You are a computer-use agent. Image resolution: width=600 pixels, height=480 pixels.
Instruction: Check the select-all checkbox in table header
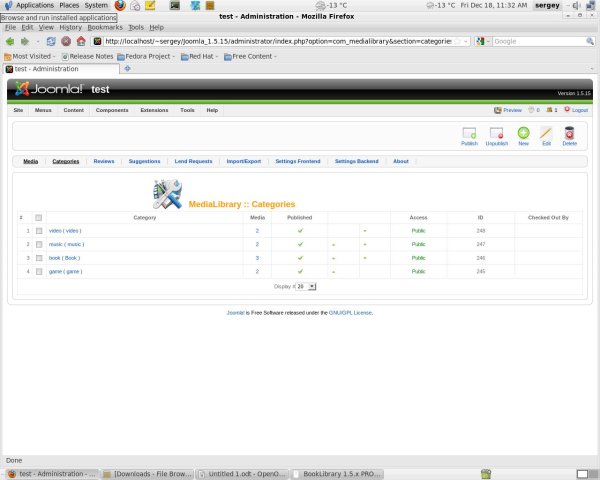[38, 217]
